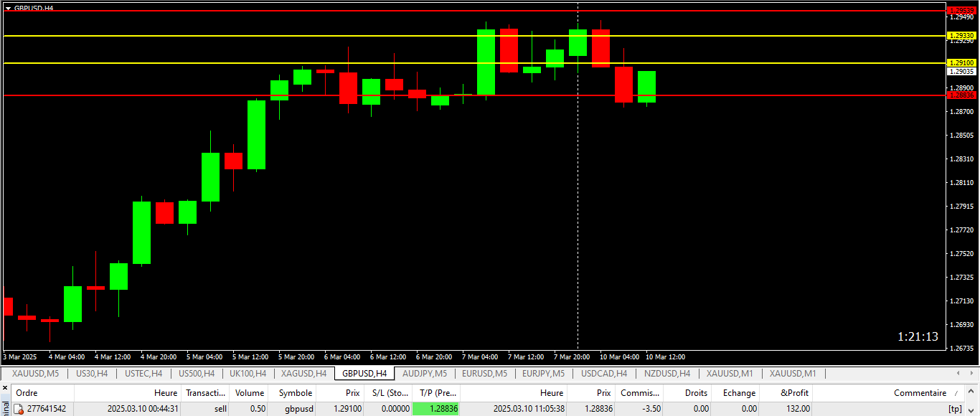This screenshot has height=416, width=980.
Task: Select order number 277641542 in history
Action: (x=47, y=409)
